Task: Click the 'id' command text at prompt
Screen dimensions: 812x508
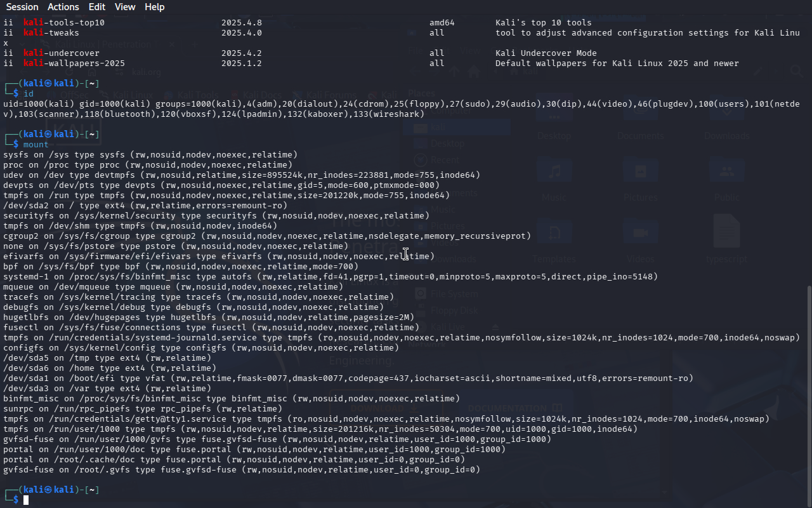Action: [x=28, y=94]
